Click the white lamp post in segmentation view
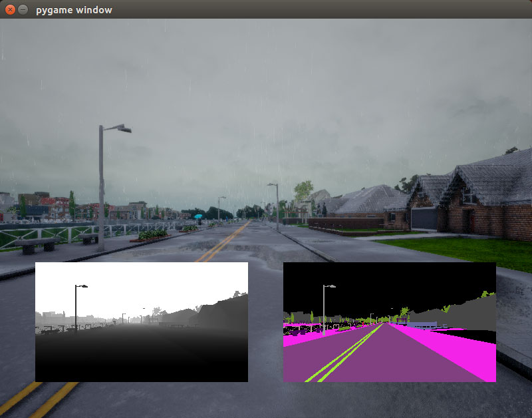Viewport: 532px width, 418px height. [x=325, y=310]
